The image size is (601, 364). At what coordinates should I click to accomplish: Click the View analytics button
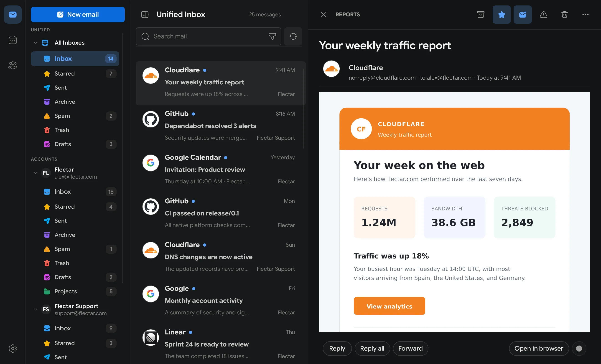coord(389,306)
